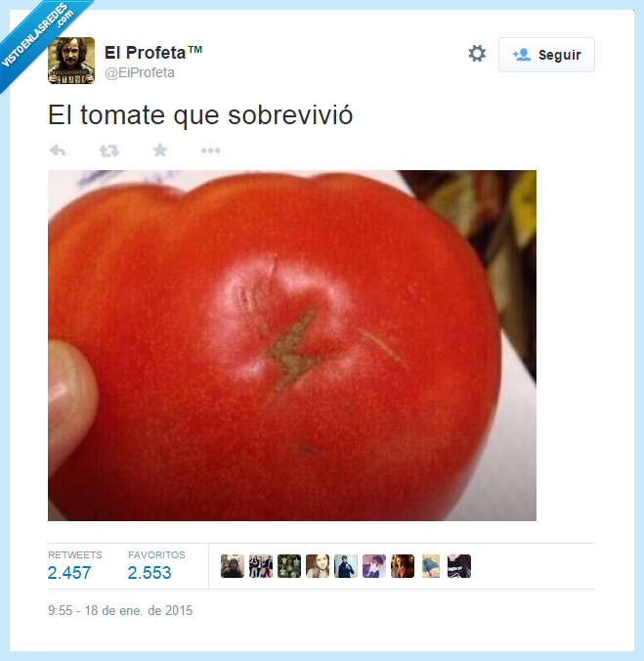Screen dimensions: 644x661
Task: Favorite the tweet with star icon
Action: pyautogui.click(x=160, y=150)
